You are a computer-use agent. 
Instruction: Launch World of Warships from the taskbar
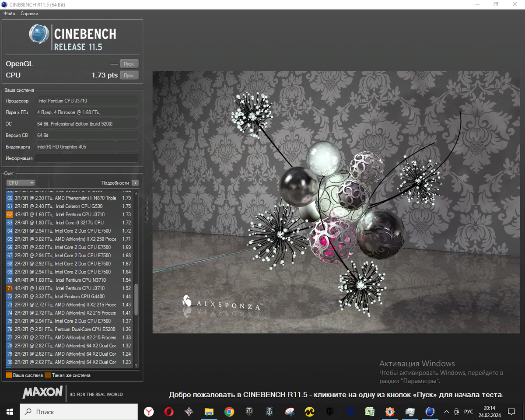269,412
